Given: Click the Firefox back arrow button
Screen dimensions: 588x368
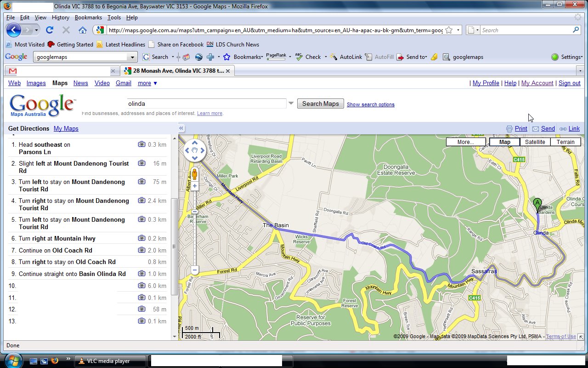Looking at the screenshot, I should (14, 30).
